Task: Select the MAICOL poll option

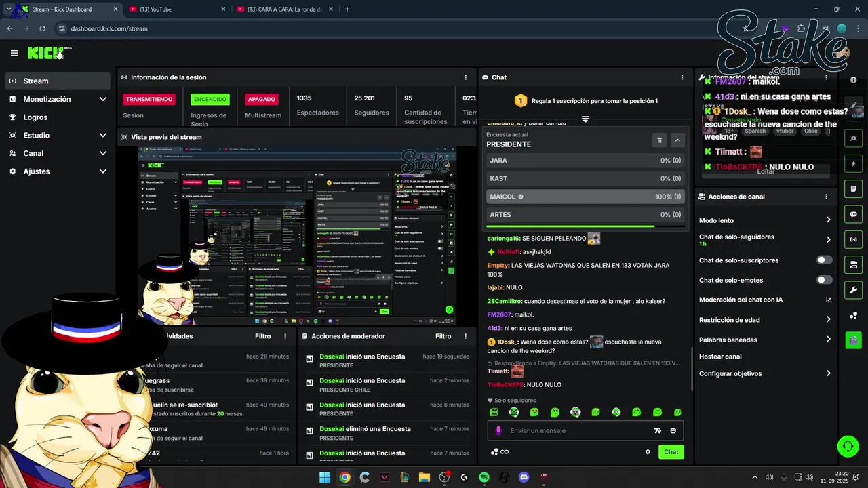Action: (585, 197)
